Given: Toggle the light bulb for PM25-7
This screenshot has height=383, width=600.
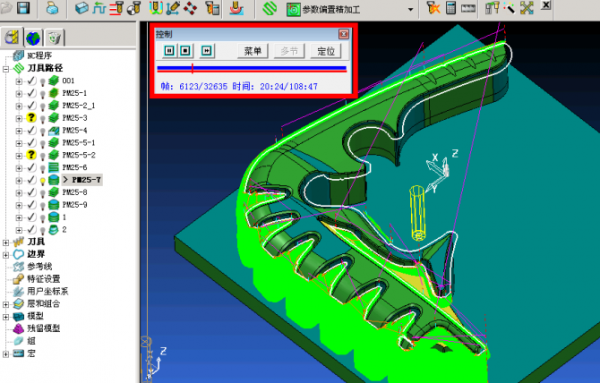Looking at the screenshot, I should [42, 180].
